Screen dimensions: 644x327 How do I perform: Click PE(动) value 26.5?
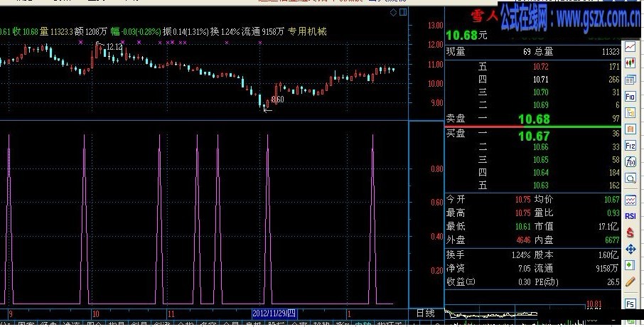(613, 282)
